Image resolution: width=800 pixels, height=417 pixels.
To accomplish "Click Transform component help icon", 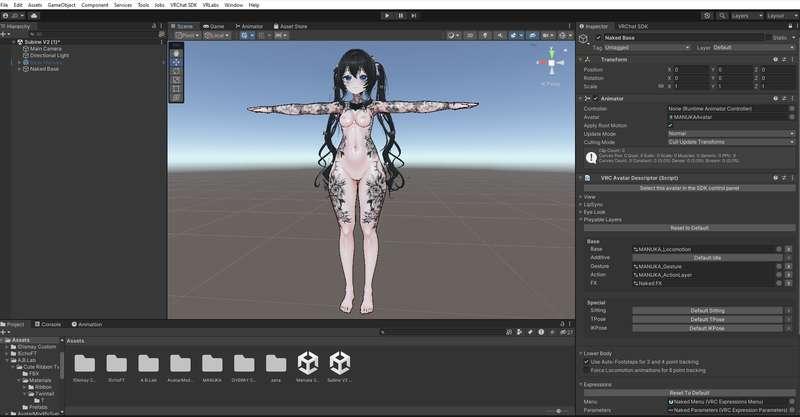I will [776, 60].
